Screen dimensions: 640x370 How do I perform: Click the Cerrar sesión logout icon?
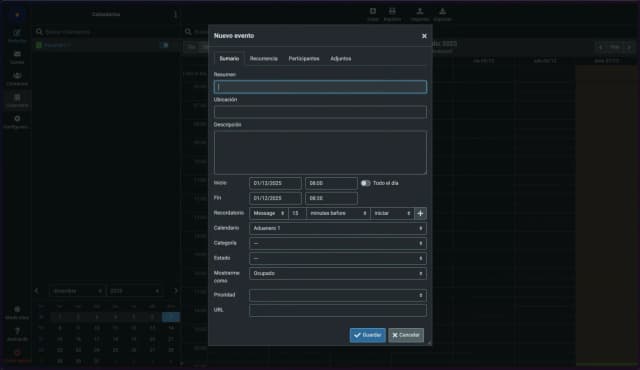pyautogui.click(x=17, y=355)
